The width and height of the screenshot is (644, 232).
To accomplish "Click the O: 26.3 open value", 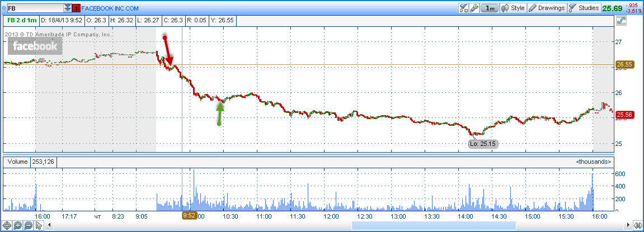I will (96, 21).
